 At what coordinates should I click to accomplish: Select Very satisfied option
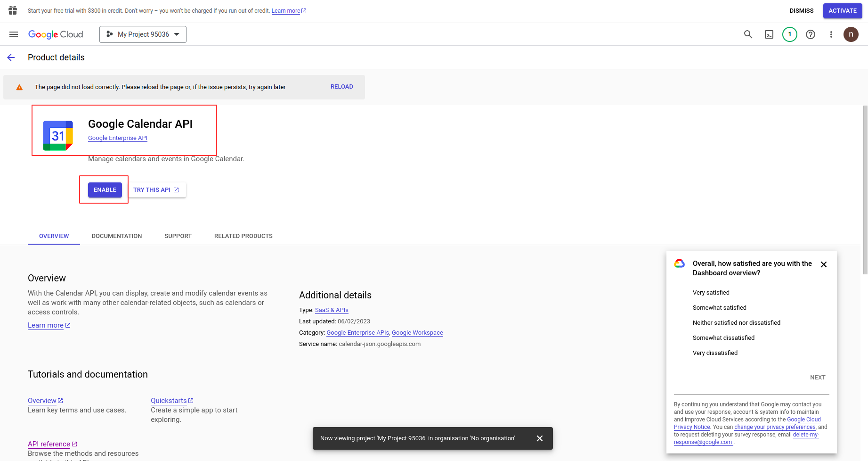[x=711, y=293]
